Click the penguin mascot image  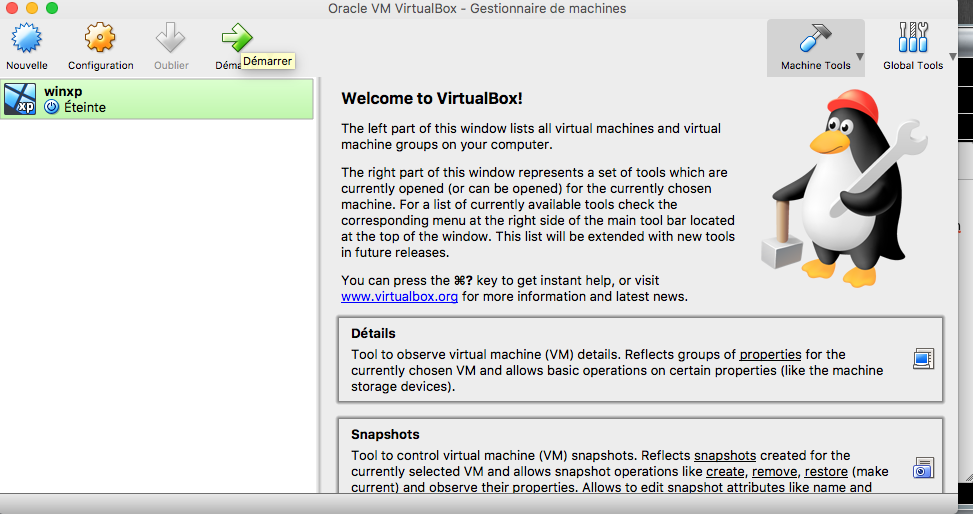[x=845, y=188]
